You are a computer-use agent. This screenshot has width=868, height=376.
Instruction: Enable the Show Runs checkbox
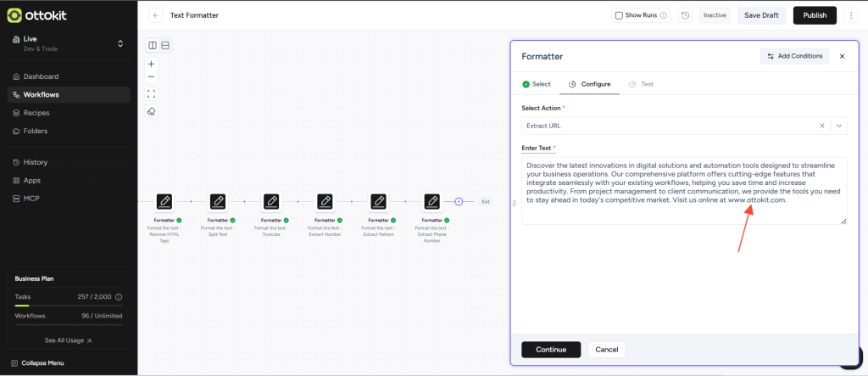pos(619,15)
